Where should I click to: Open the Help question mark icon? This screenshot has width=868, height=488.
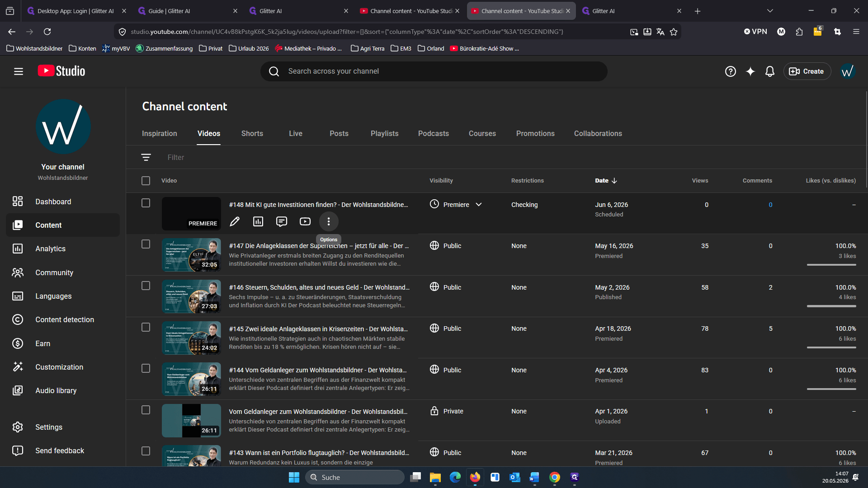[731, 71]
